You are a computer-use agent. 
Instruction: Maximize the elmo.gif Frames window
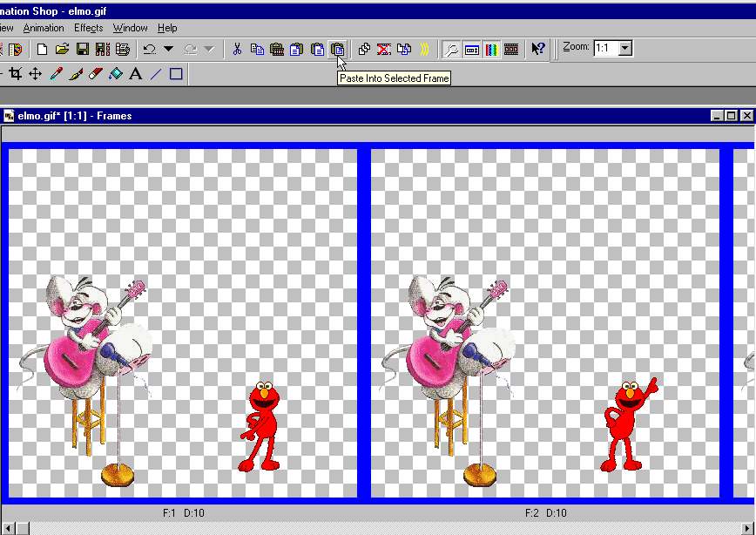[x=731, y=116]
